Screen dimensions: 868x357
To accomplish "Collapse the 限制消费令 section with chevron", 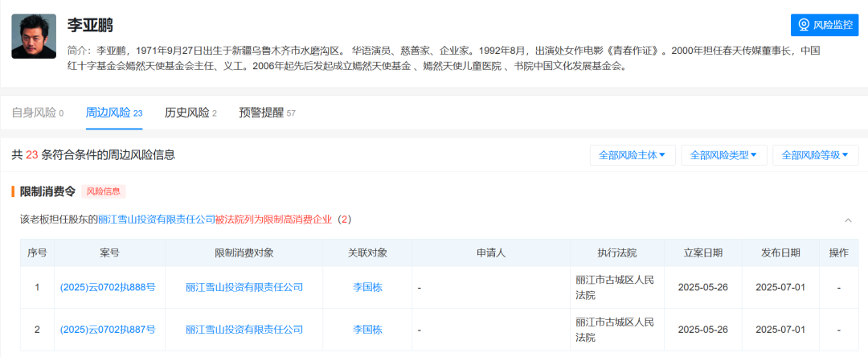I will tap(848, 220).
